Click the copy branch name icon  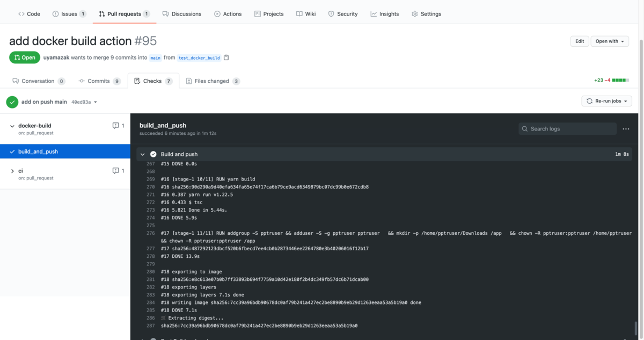(x=226, y=57)
